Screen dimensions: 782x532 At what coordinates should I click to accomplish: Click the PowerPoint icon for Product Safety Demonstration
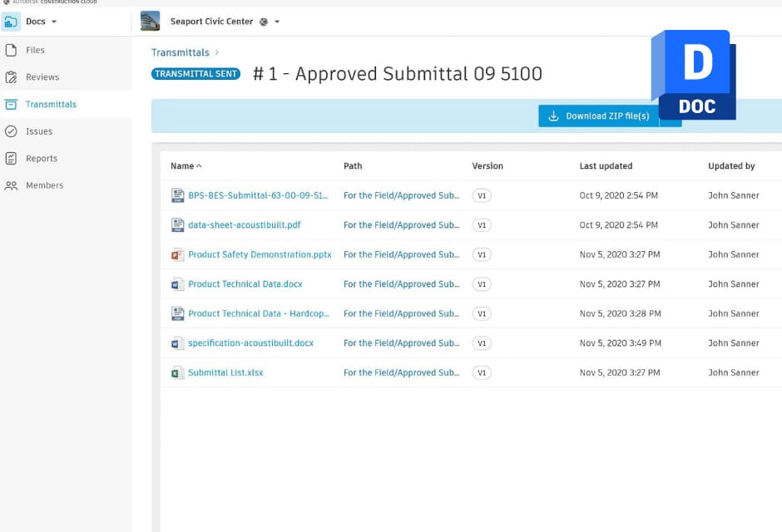[x=178, y=254]
